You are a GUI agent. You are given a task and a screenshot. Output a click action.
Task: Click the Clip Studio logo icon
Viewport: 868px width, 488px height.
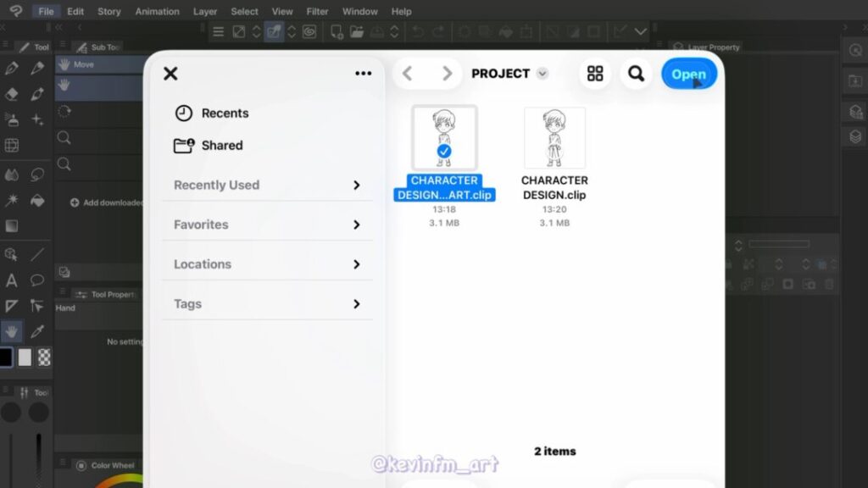[x=15, y=11]
